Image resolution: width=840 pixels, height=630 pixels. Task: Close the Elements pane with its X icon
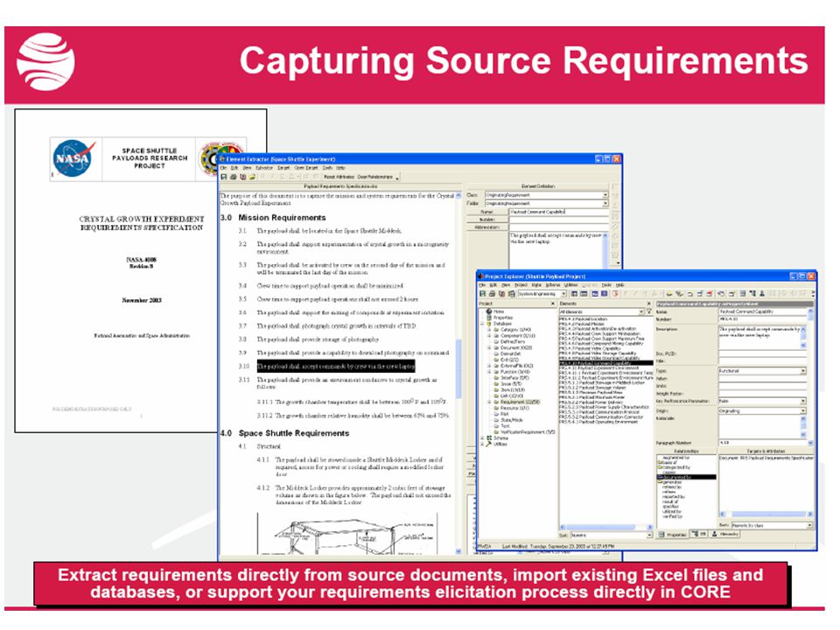(649, 304)
